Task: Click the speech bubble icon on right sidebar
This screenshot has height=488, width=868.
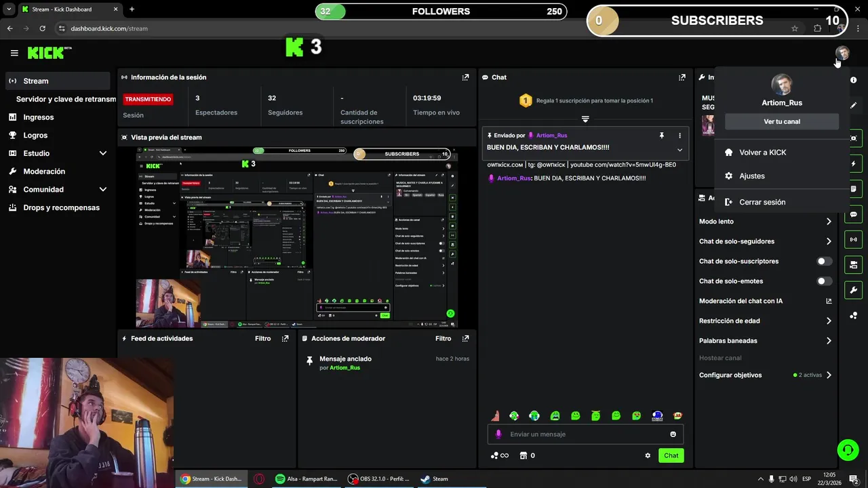Action: coord(853,214)
